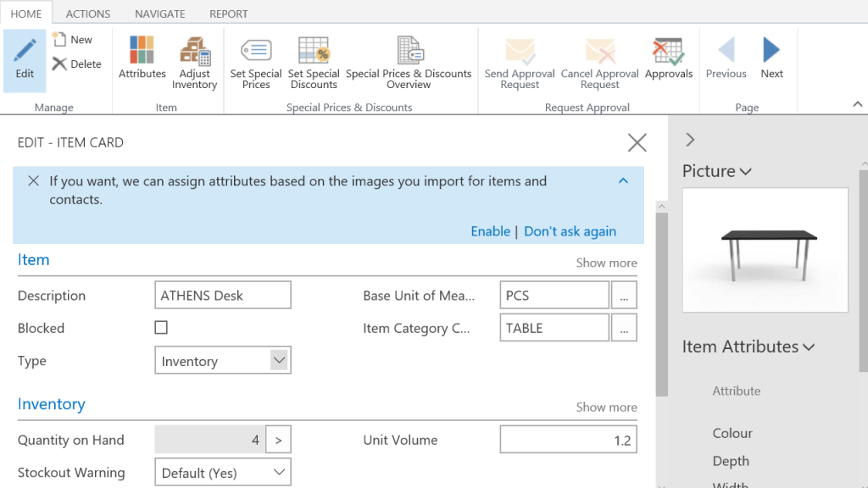Toggle the Blocked checkbox

coord(161,328)
